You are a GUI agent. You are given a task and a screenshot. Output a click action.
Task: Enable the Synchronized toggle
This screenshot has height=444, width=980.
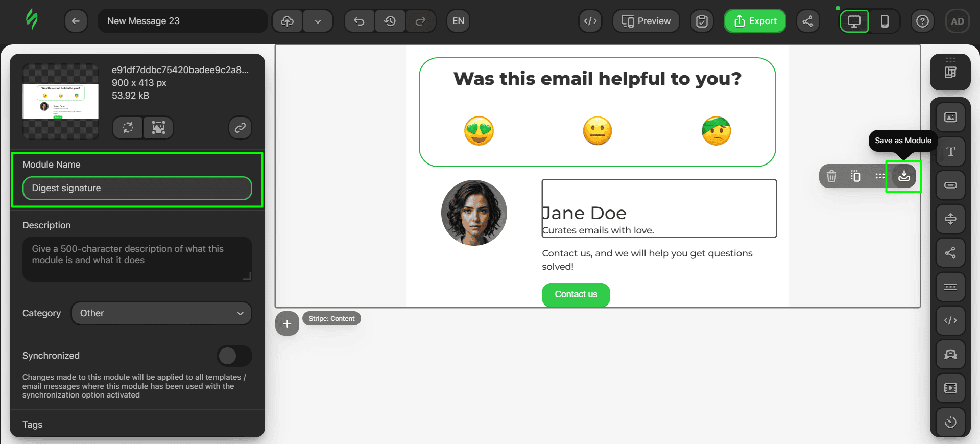click(x=234, y=356)
